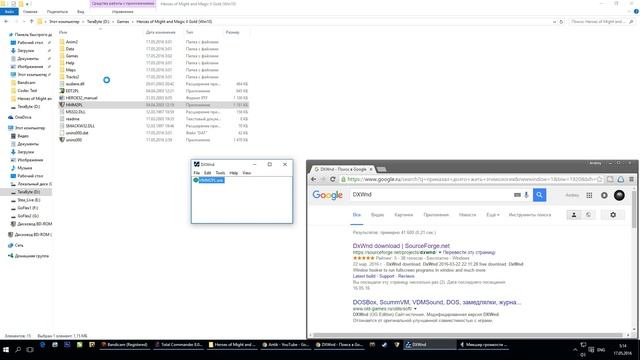Image resolution: width=640 pixels, height=360 pixels.
Task: Open the Google apps grid icon
Action: (589, 196)
